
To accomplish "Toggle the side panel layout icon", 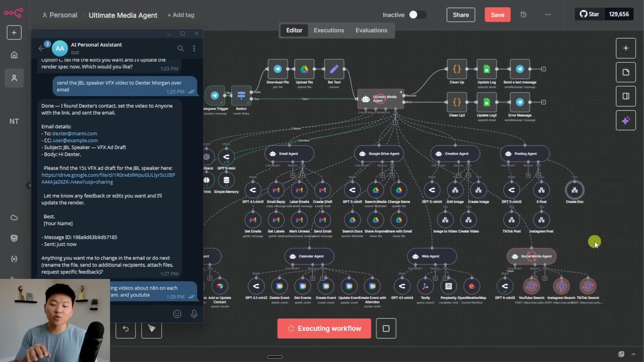I will 626,96.
